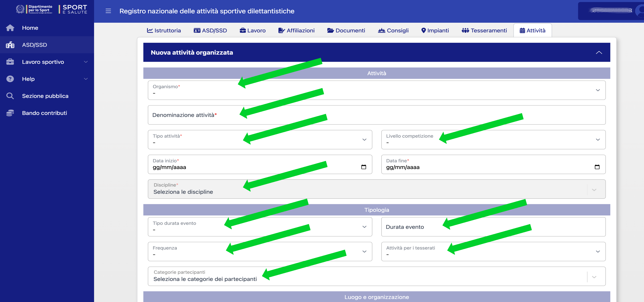The width and height of the screenshot is (644, 302).
Task: Click the Sezione pubblica search icon
Action: point(10,96)
